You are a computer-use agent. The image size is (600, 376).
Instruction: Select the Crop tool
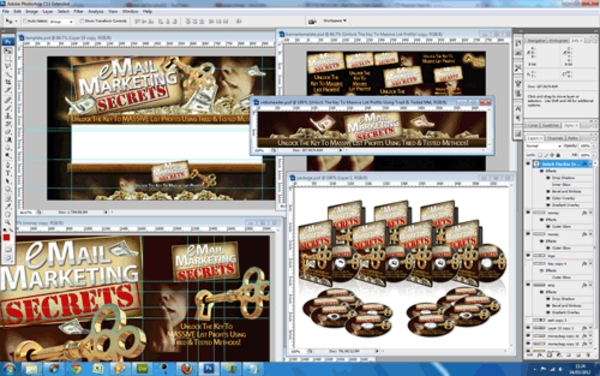click(8, 82)
